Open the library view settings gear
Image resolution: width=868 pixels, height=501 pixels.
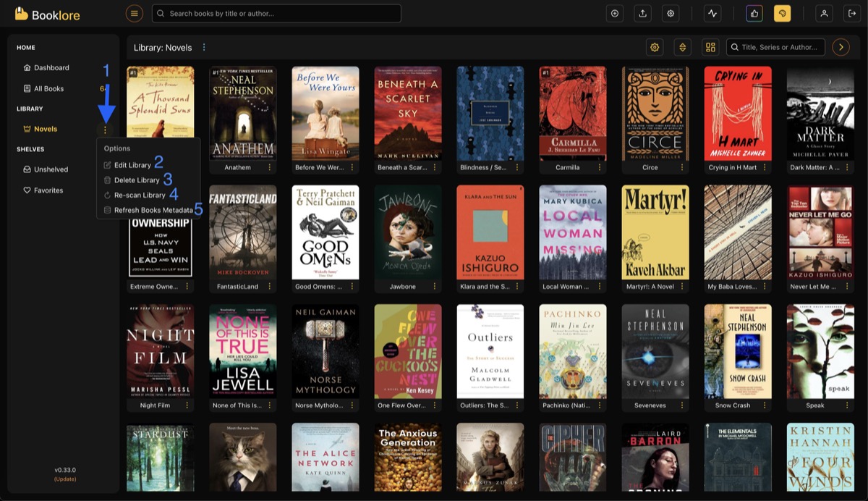pyautogui.click(x=655, y=47)
